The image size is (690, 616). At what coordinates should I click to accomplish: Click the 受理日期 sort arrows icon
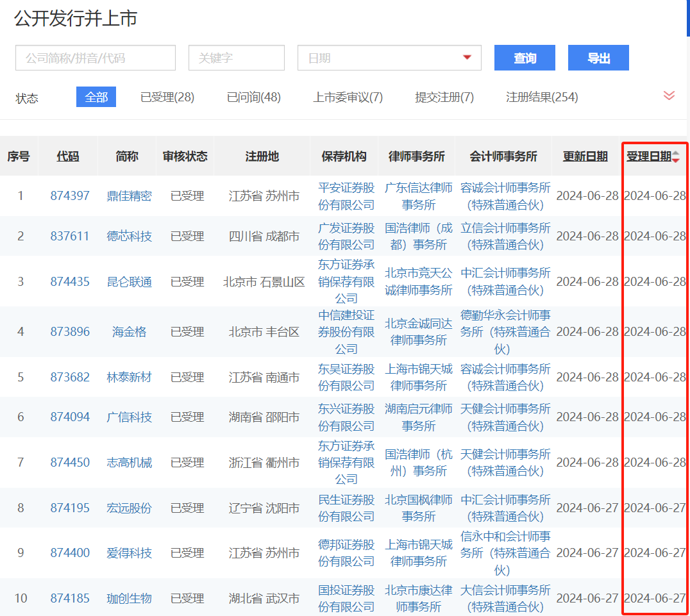676,156
